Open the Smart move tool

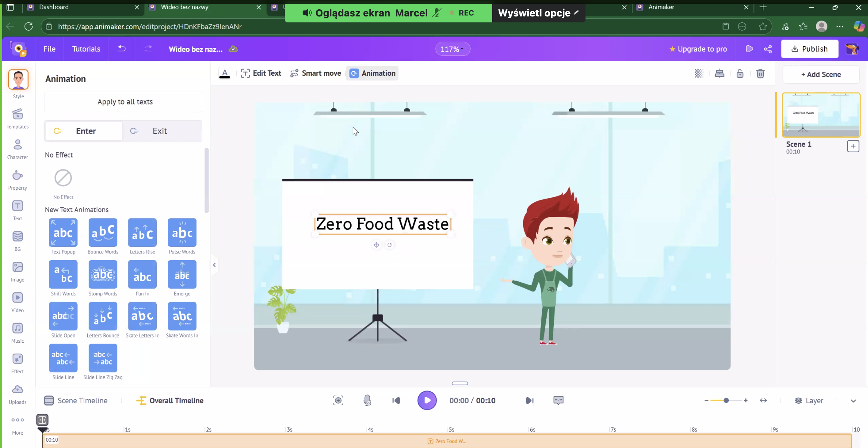pos(315,73)
